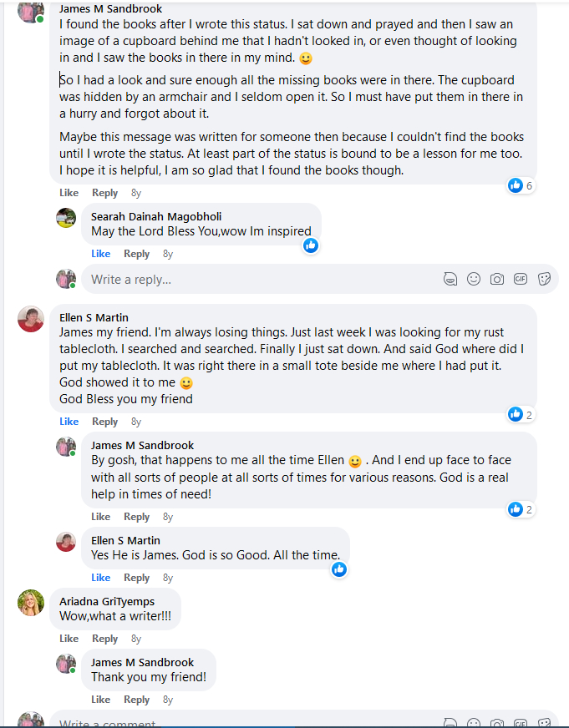Viewport: 569px width, 728px height.
Task: Click the reaction badge on "God is so Good" reply
Action: coord(339,569)
